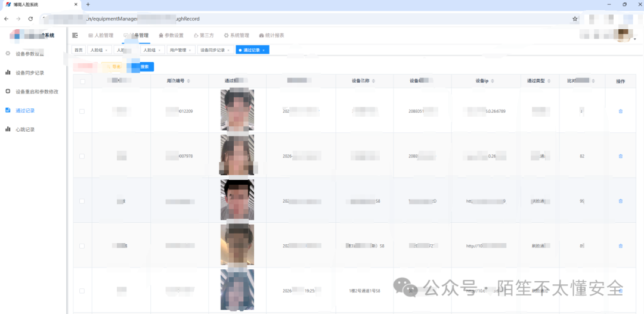Viewport: 644px width, 314px height.
Task: Close the 设备同步记录 page tab
Action: coord(228,50)
